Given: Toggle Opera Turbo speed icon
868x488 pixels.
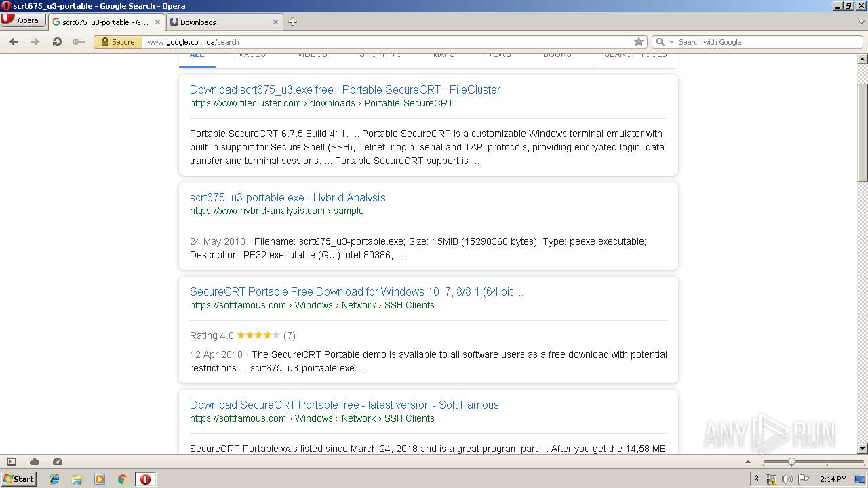Looking at the screenshot, I should click(58, 462).
